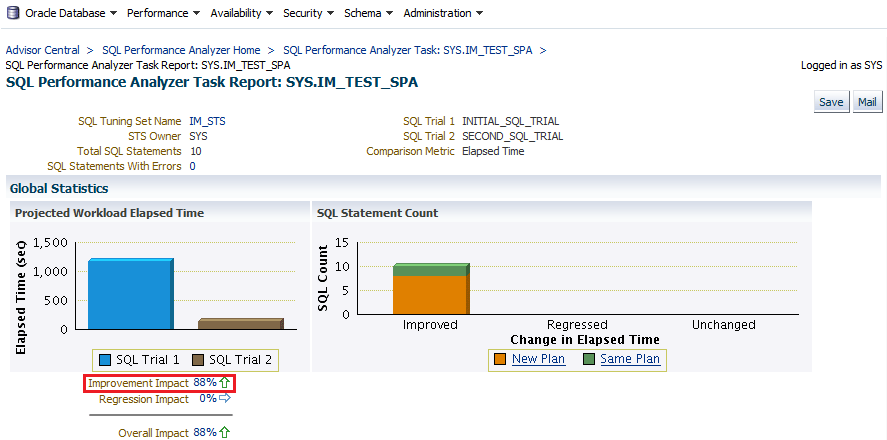Click the Projected Workload Elapsed Time heading
Screen dimensions: 887x440
coord(110,213)
